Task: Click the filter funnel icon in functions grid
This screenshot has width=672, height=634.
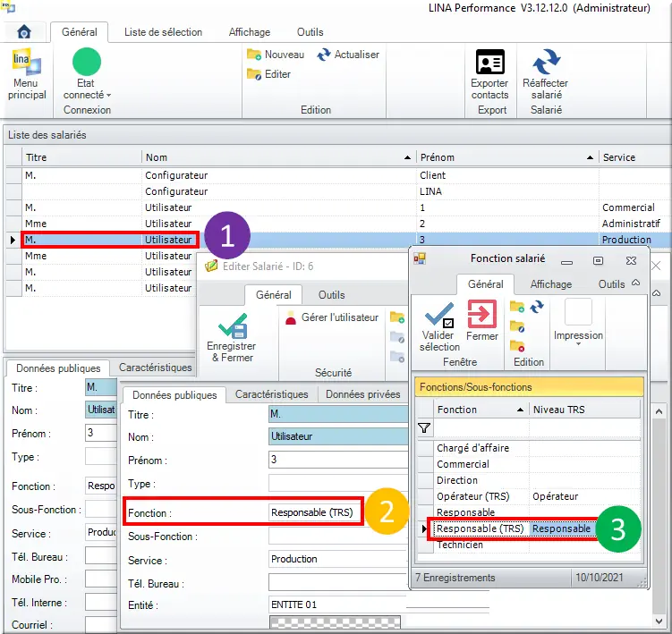Action: click(424, 427)
